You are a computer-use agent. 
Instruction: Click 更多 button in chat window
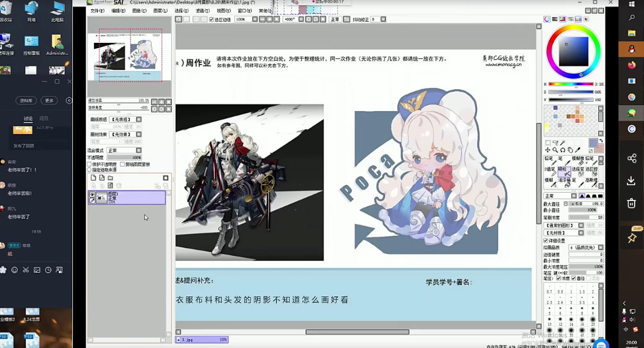[49, 101]
